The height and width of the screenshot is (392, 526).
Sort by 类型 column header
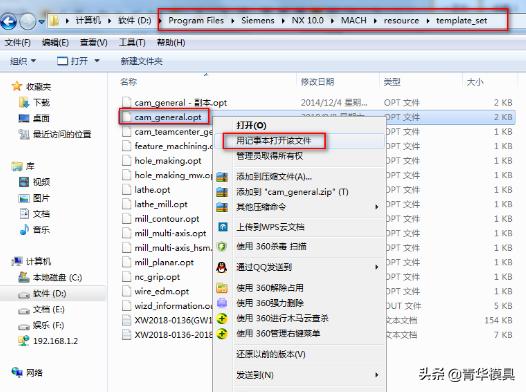click(x=392, y=82)
